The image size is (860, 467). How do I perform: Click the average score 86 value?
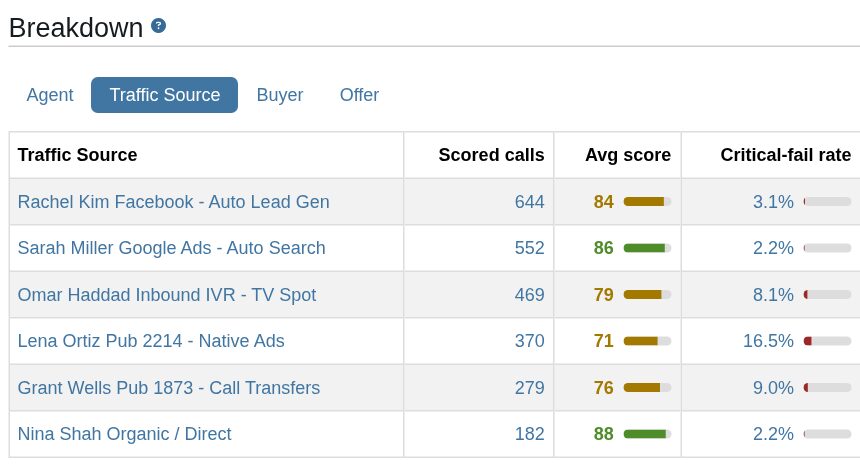click(603, 248)
